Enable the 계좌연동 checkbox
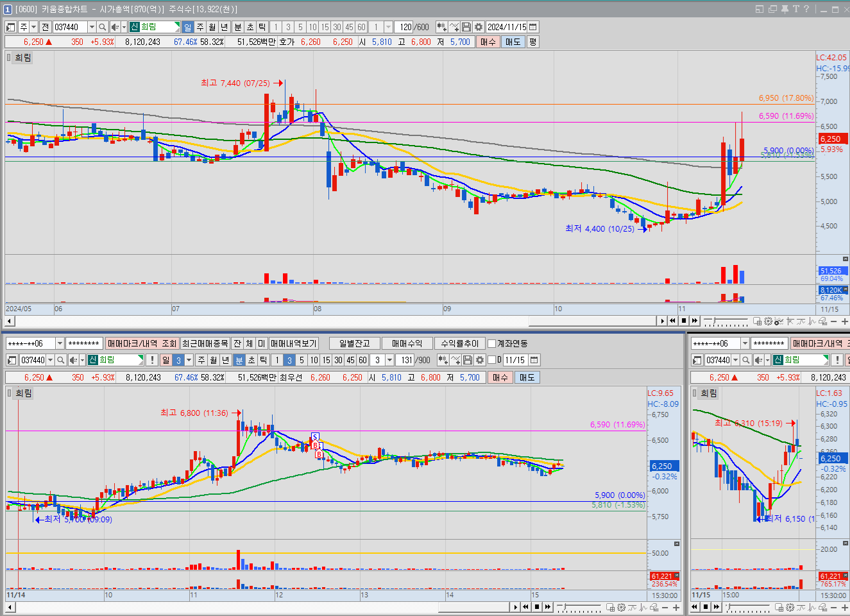This screenshot has width=850, height=616. (x=492, y=343)
